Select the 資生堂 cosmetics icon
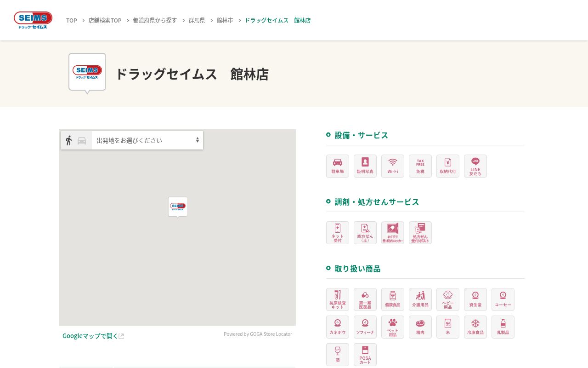 coord(475,299)
